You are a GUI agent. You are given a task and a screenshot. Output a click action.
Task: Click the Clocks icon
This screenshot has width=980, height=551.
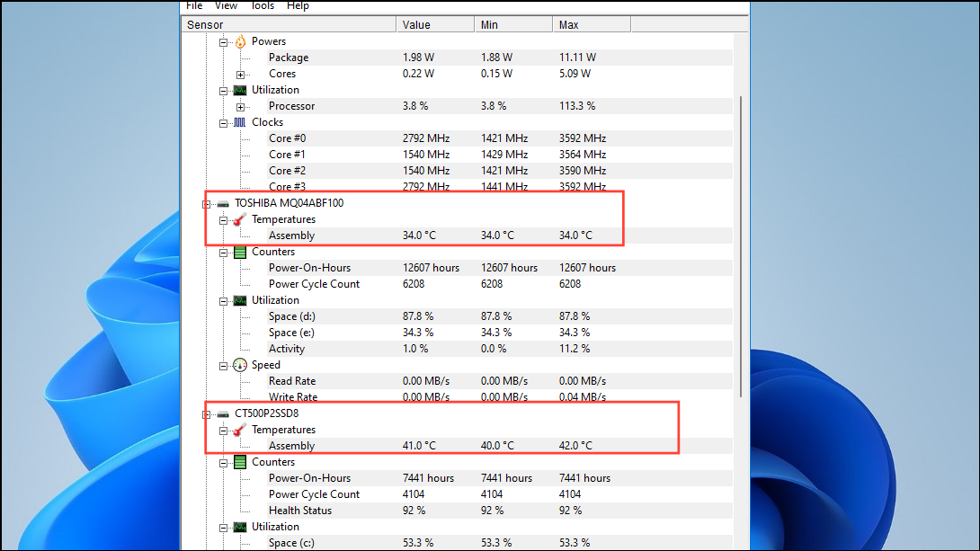coord(239,121)
